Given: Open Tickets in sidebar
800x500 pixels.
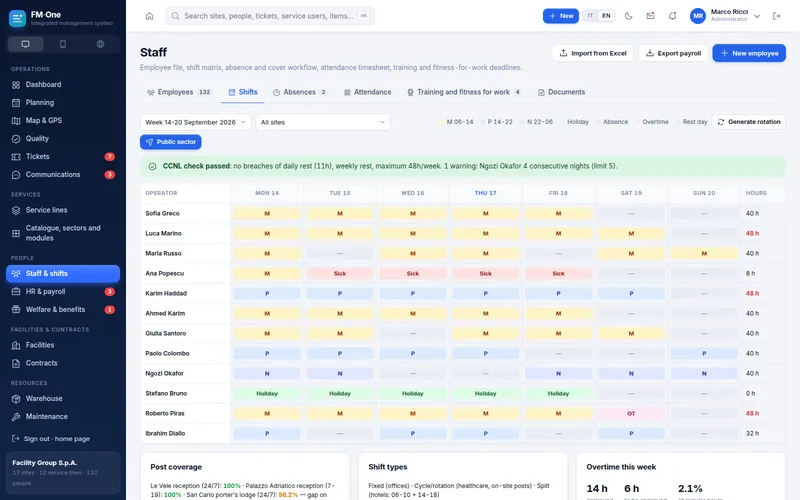Looking at the screenshot, I should pos(63,157).
